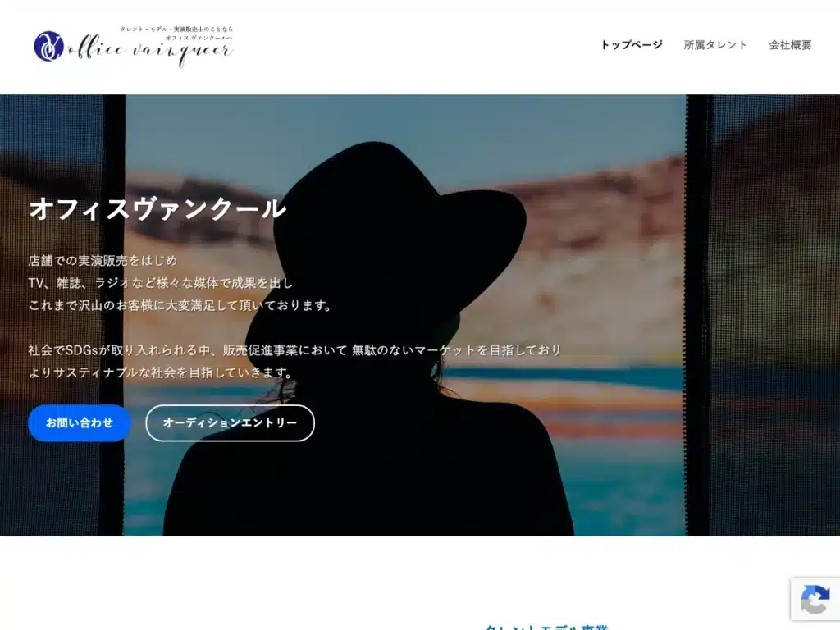
Task: Click the line よりサスティナブルな社会を目指していきます
Action: click(x=161, y=372)
